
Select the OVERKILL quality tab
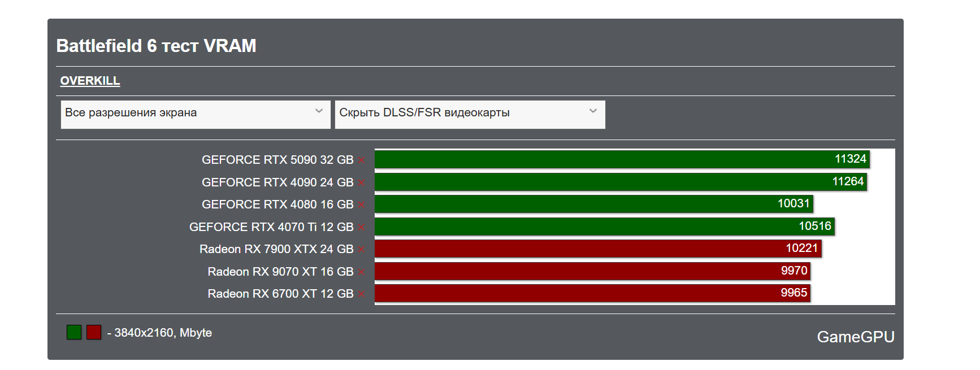pos(90,81)
